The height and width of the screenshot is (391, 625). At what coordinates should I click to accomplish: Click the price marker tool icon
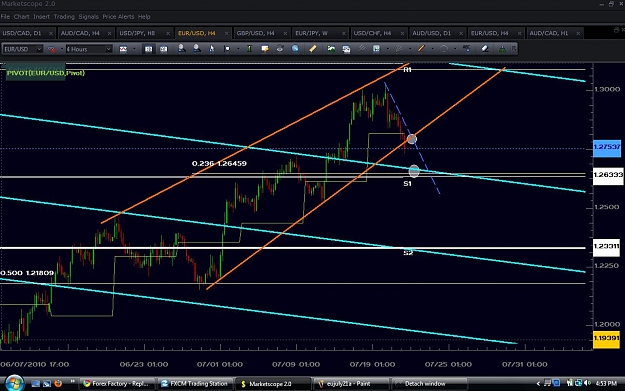(466, 49)
